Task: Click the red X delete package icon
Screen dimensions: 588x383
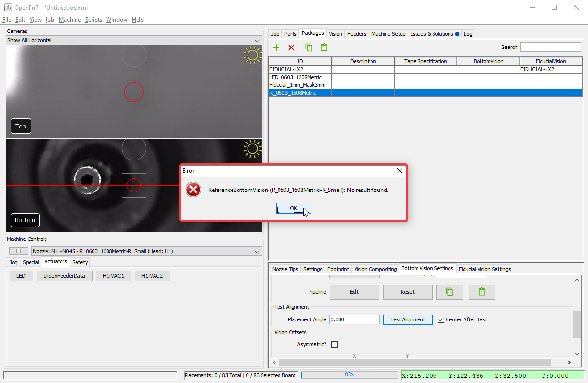Action: (291, 48)
